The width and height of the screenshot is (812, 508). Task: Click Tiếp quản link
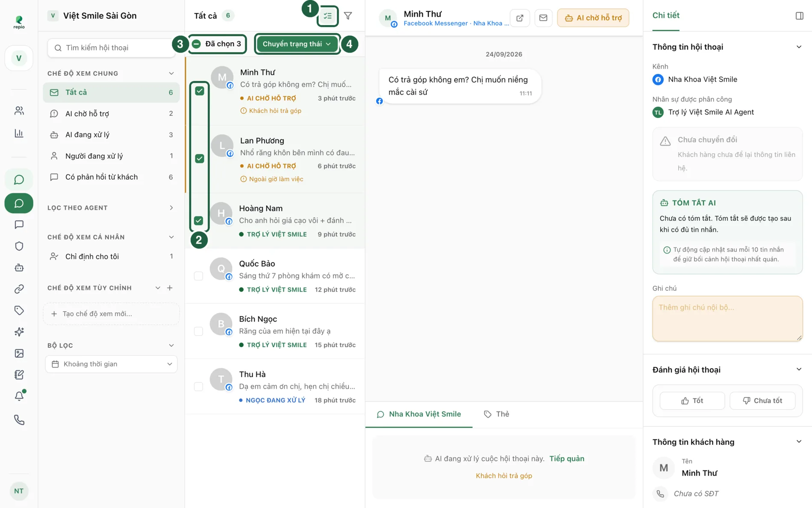[x=567, y=458]
